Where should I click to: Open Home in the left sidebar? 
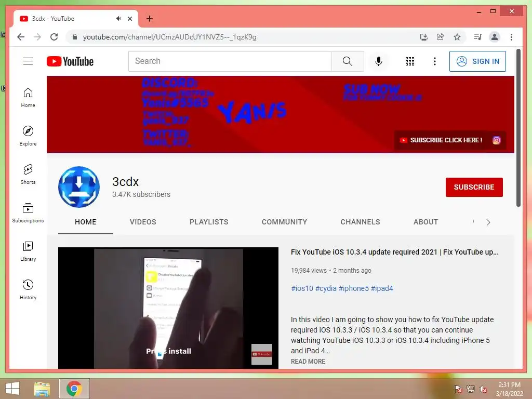click(28, 98)
